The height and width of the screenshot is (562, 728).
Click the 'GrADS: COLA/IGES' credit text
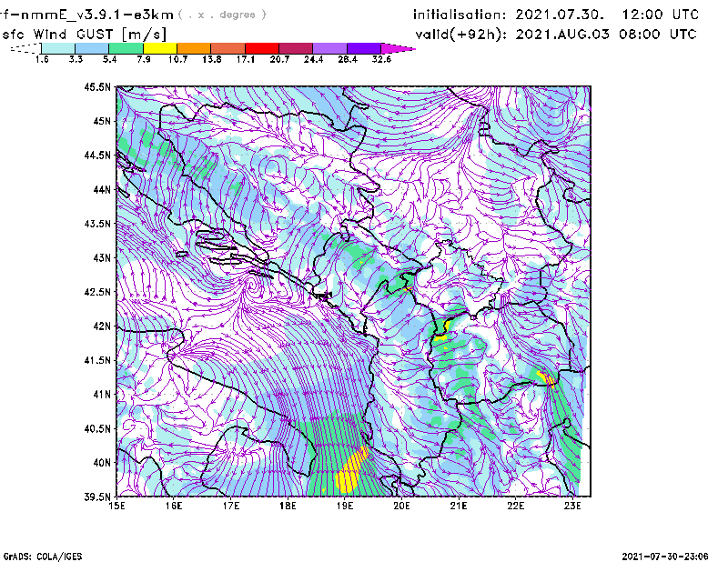[43, 557]
